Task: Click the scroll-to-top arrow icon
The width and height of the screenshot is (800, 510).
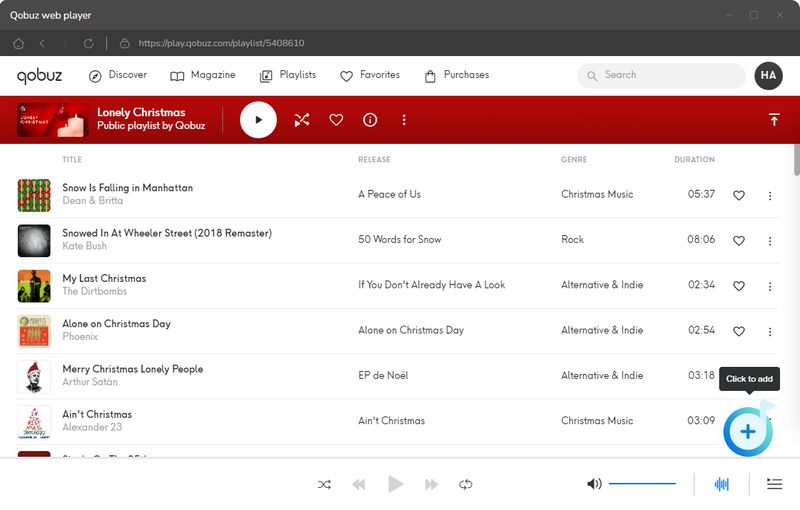Action: [774, 120]
